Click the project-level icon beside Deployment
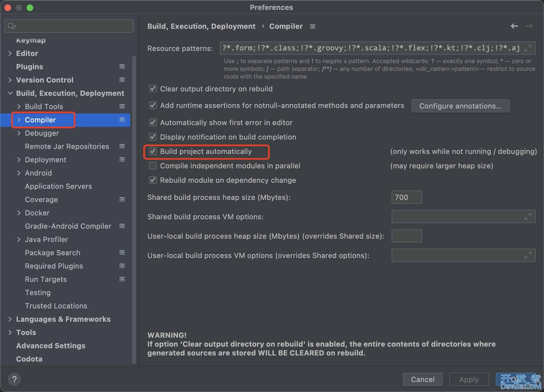 [122, 159]
